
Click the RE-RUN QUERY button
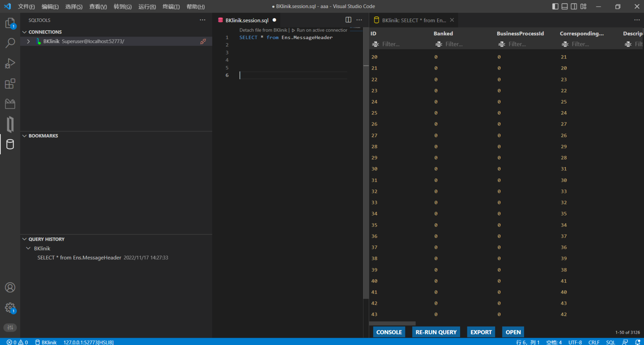(x=436, y=332)
